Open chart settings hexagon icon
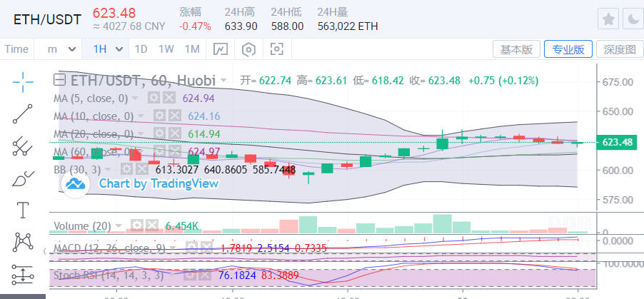Viewport: 644px width, 299px height. pyautogui.click(x=248, y=49)
